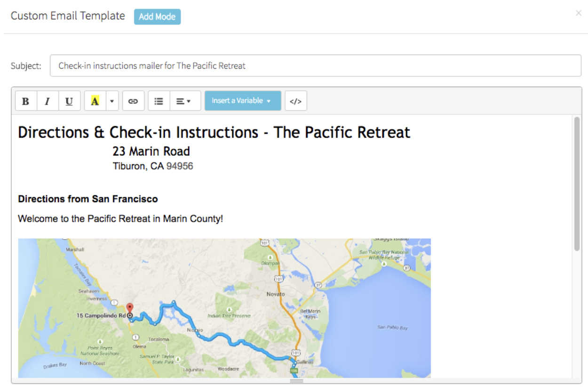
Task: Open highlight color picker dropdown arrow
Action: [x=112, y=101]
